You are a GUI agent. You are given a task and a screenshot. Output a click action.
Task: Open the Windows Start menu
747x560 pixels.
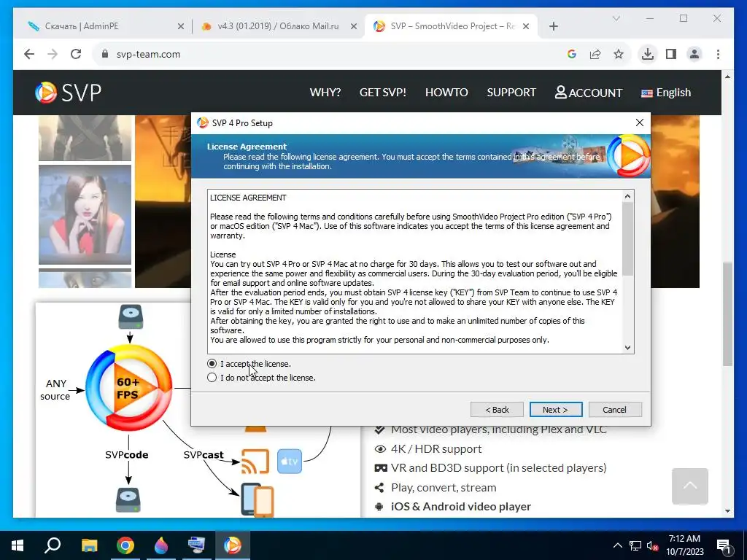click(18, 545)
